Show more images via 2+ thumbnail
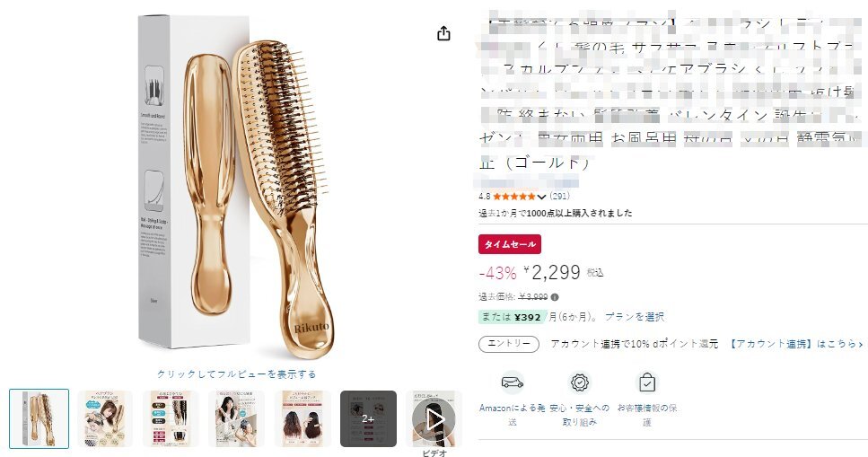 pyautogui.click(x=368, y=418)
